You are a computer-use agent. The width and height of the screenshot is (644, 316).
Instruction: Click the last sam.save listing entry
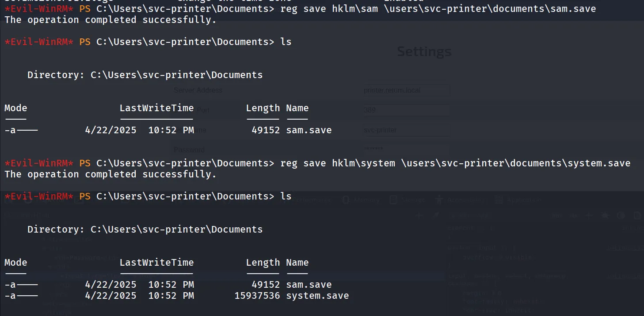point(309,285)
